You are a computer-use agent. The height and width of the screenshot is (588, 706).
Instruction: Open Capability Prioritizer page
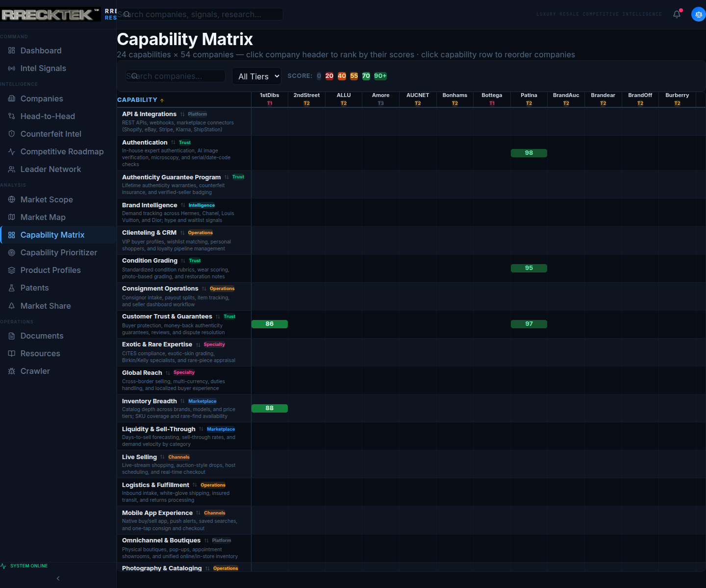pos(58,252)
